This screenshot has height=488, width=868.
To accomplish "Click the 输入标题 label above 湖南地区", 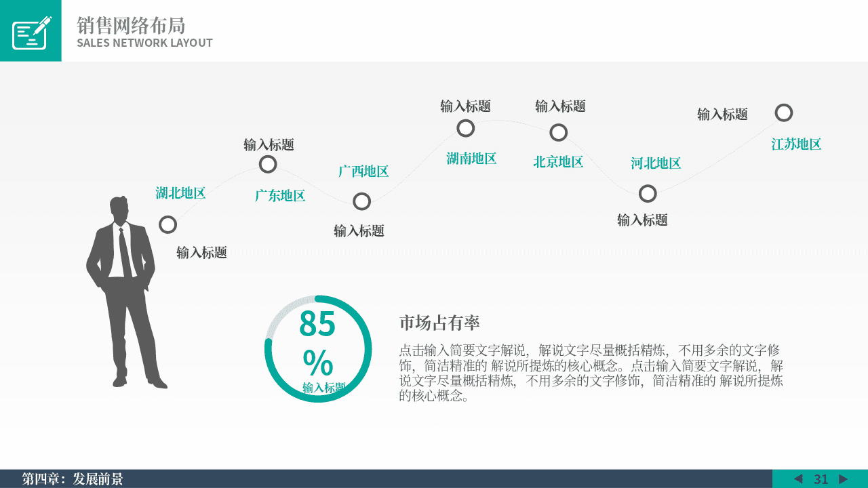I will point(465,106).
